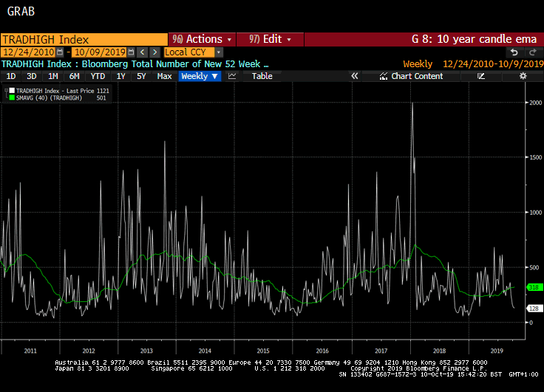Open the start date calendar picker
Image resolution: width=544 pixels, height=392 pixels.
click(x=60, y=52)
